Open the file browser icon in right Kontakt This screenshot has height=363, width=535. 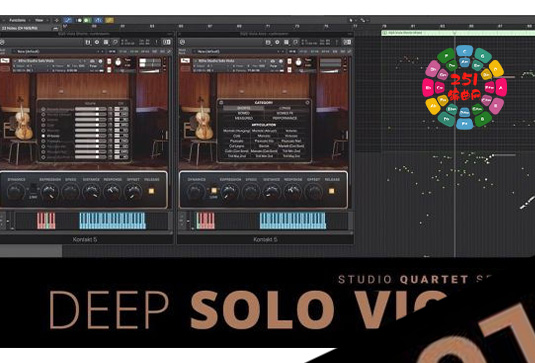tap(268, 42)
